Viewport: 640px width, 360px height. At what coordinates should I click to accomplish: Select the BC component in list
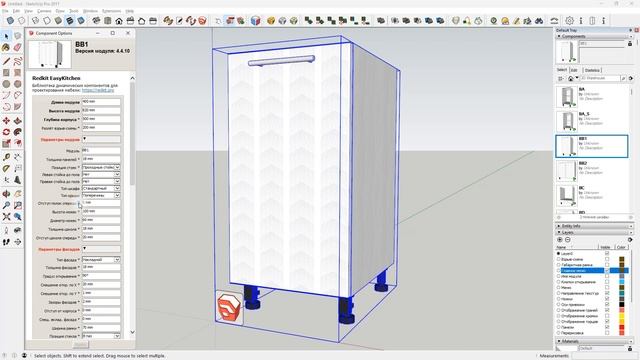[591, 195]
